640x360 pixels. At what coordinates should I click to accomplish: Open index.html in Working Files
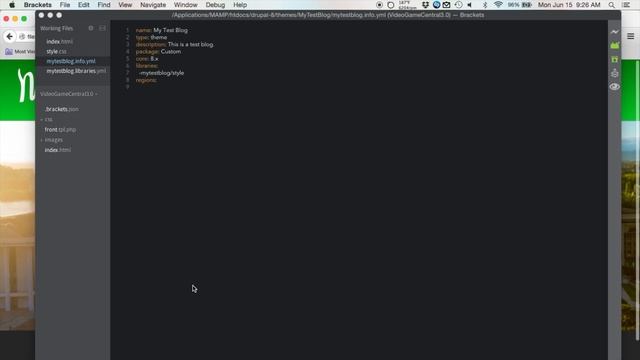coord(59,42)
